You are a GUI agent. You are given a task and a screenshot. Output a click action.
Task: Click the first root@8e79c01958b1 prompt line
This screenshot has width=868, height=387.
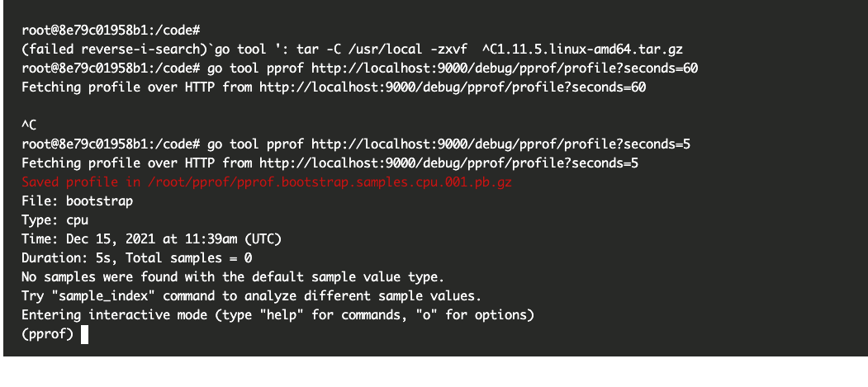111,31
